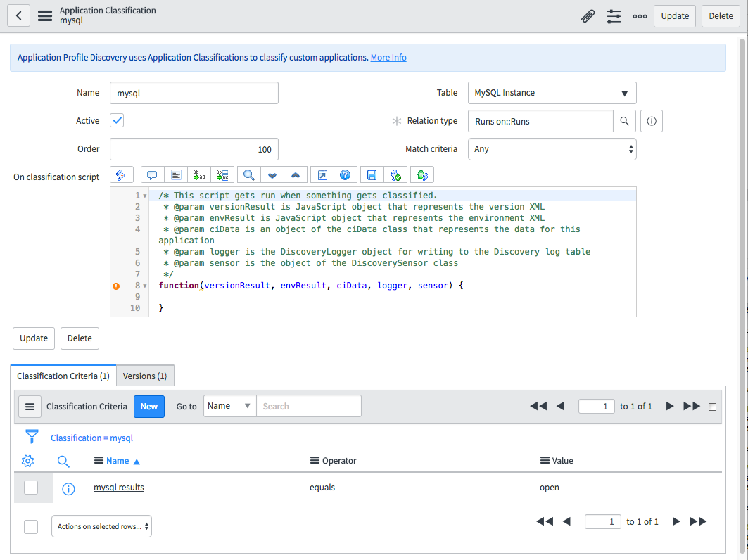Click Delete button below the script

click(80, 338)
